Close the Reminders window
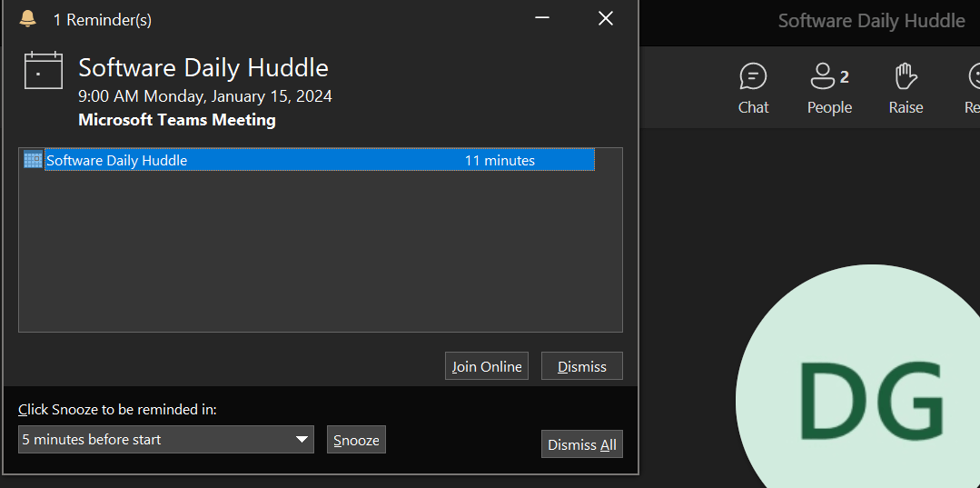 [605, 19]
